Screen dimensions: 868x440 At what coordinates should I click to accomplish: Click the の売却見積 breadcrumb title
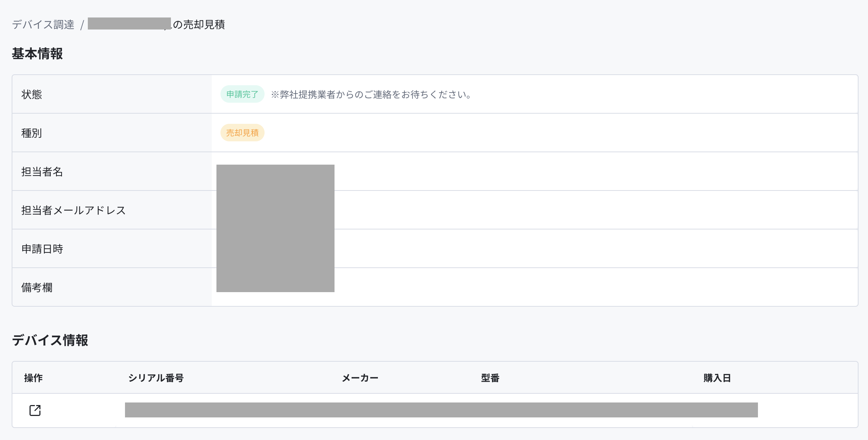(x=199, y=24)
